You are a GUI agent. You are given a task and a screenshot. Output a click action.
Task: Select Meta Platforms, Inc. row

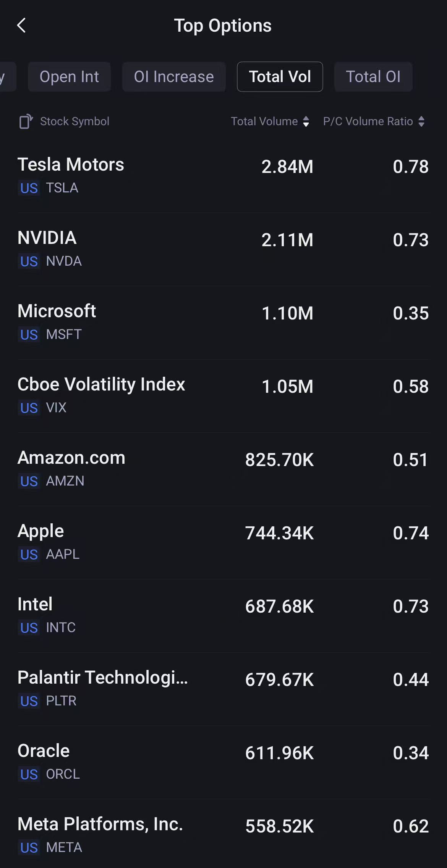[x=223, y=835]
